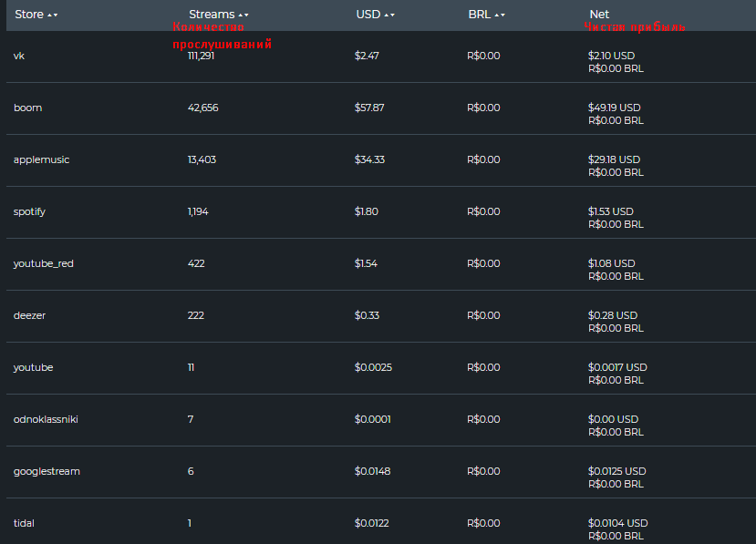The image size is (756, 544).
Task: Click the $34.33 USD value
Action: tap(370, 160)
